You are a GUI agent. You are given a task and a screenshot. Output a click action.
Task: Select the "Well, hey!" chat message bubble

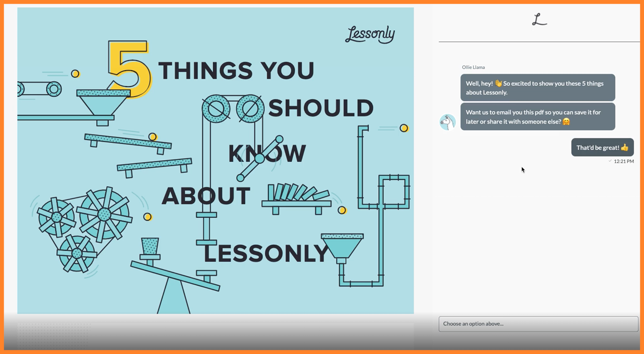tap(538, 88)
